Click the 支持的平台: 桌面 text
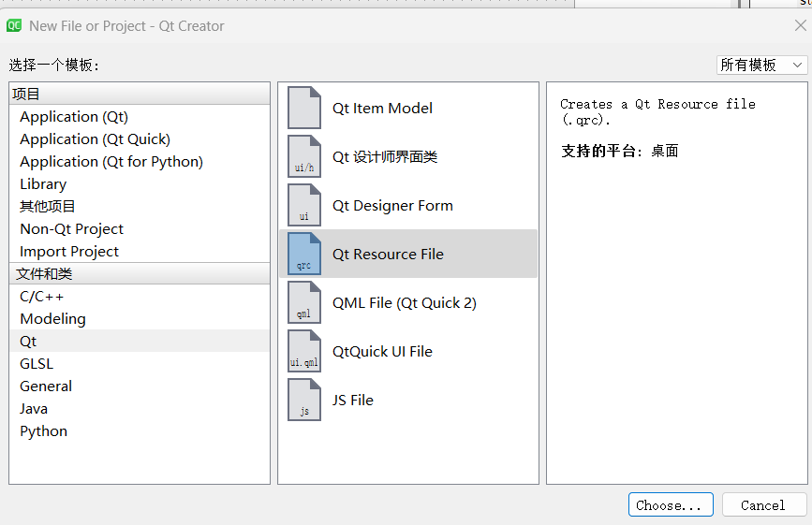Screen dimensions: 812x525 620,151
